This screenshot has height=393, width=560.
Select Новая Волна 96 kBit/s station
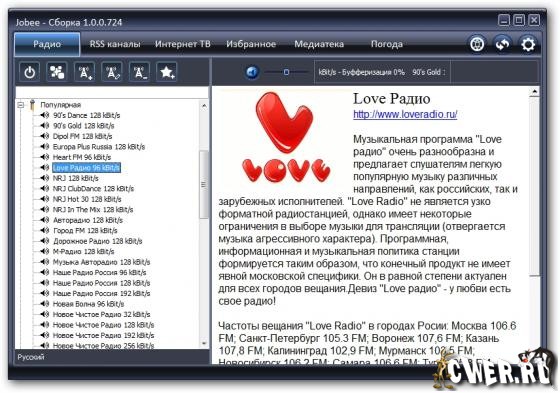point(89,304)
